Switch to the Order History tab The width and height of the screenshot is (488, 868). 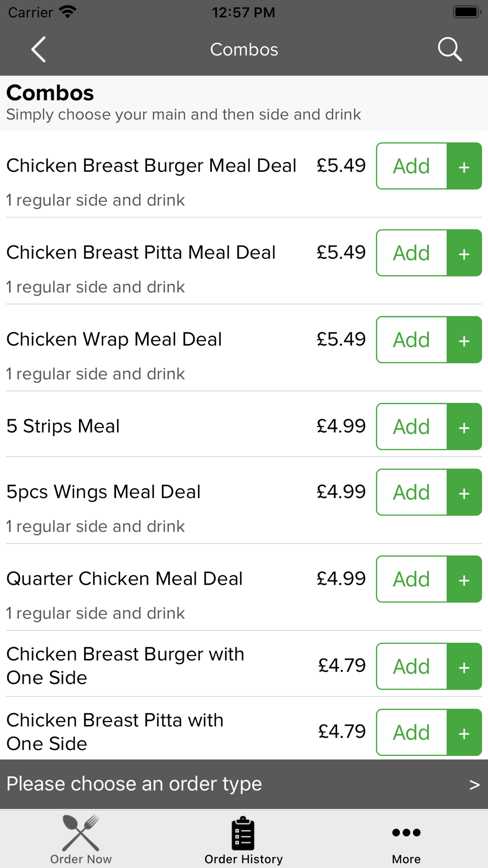(244, 840)
